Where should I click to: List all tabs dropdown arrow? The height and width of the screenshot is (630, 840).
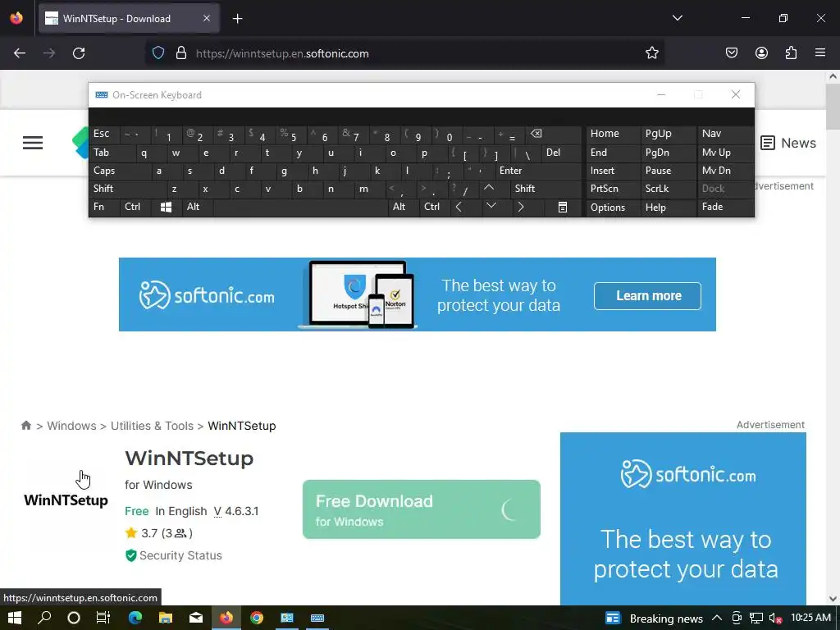(x=677, y=18)
